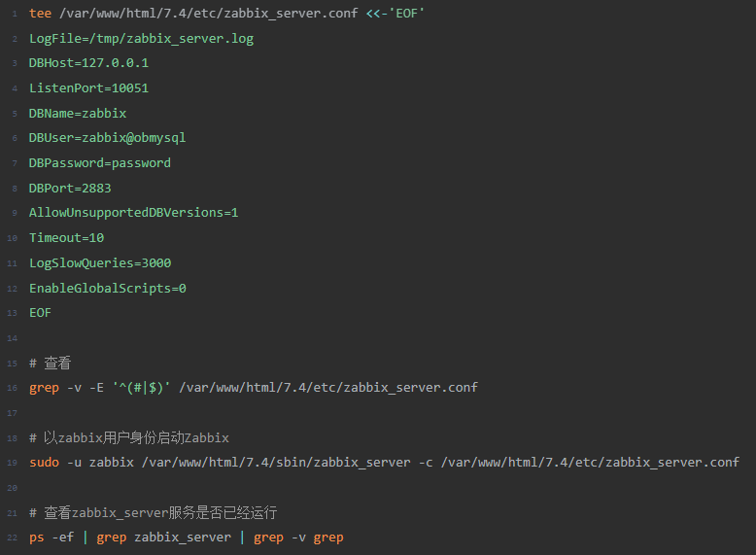Click the DBPort=2883 line
756x555 pixels.
click(70, 188)
